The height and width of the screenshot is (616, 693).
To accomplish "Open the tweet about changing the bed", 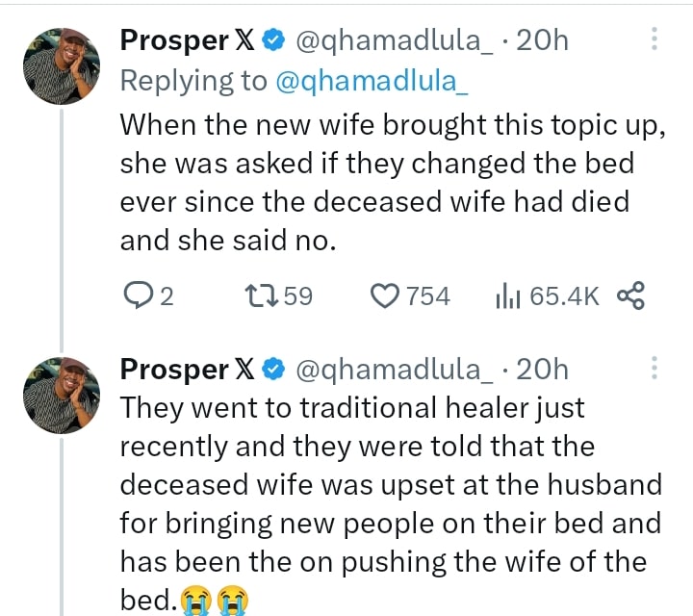I will pos(385,183).
